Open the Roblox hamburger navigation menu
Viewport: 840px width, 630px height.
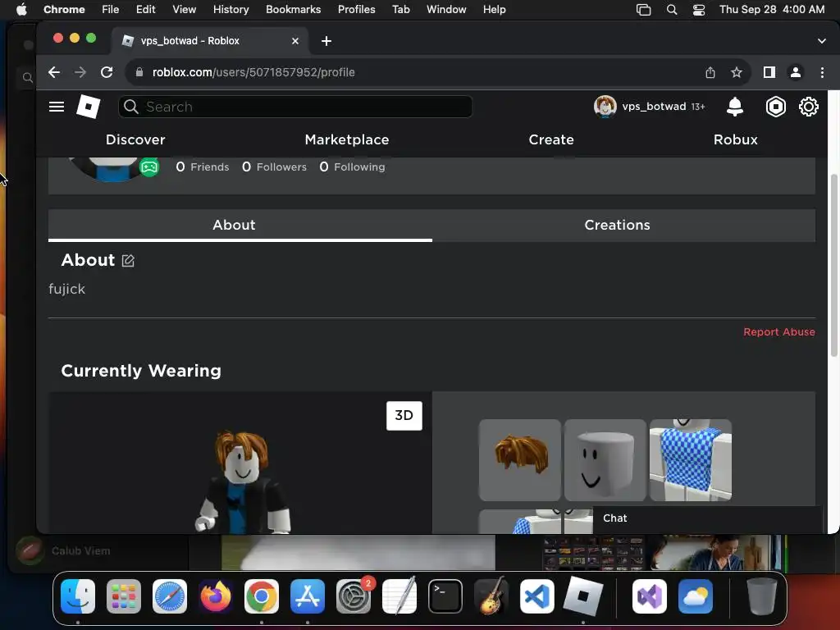(x=57, y=107)
